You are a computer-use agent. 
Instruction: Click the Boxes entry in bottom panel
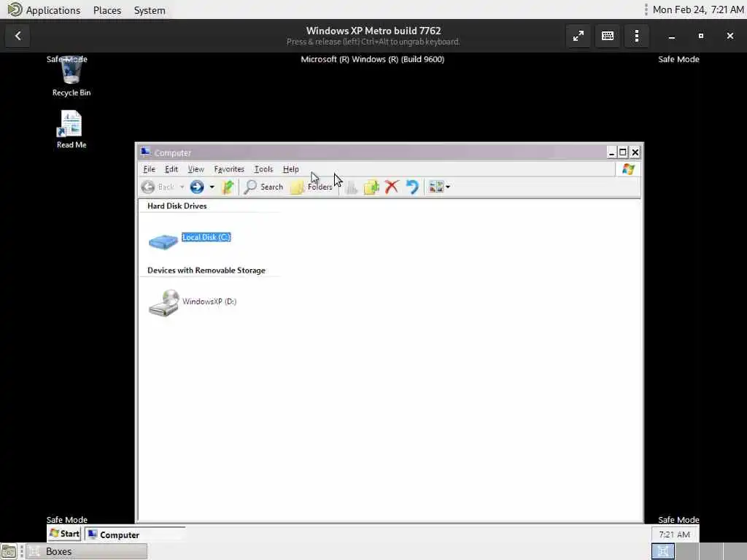[87, 551]
